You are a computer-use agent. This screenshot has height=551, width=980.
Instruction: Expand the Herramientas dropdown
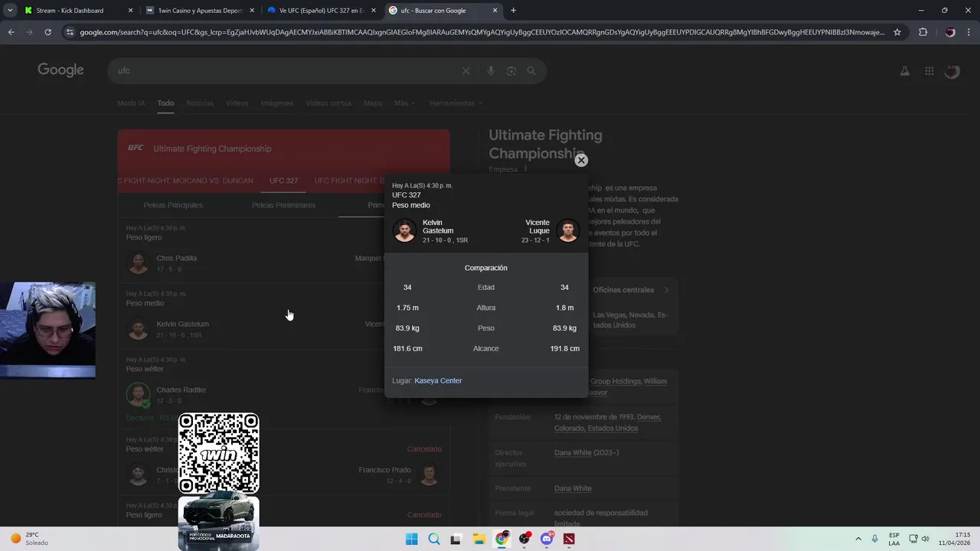[456, 103]
